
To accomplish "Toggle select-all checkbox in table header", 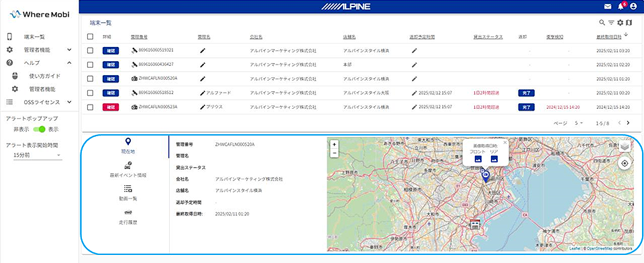I will click(91, 37).
